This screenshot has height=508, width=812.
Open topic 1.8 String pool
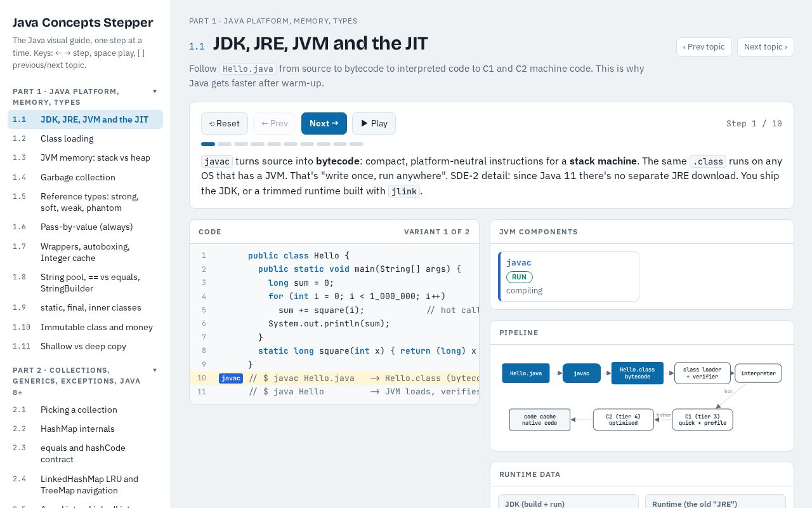coord(85,283)
